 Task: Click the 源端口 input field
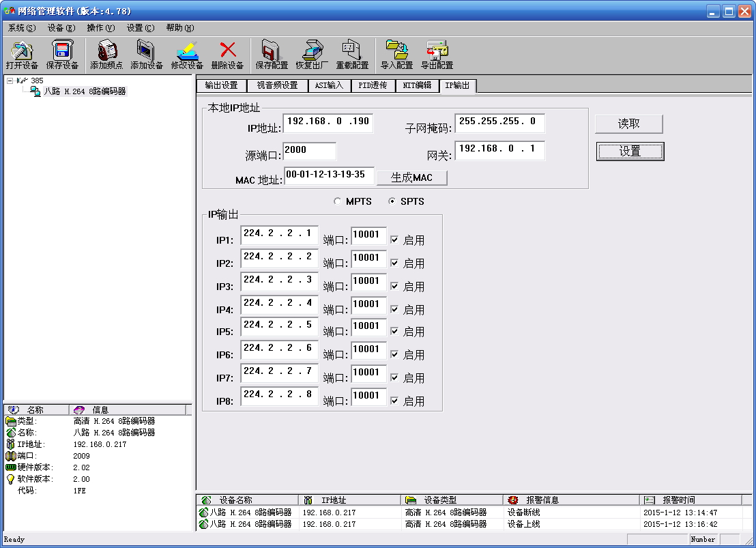[x=309, y=152]
